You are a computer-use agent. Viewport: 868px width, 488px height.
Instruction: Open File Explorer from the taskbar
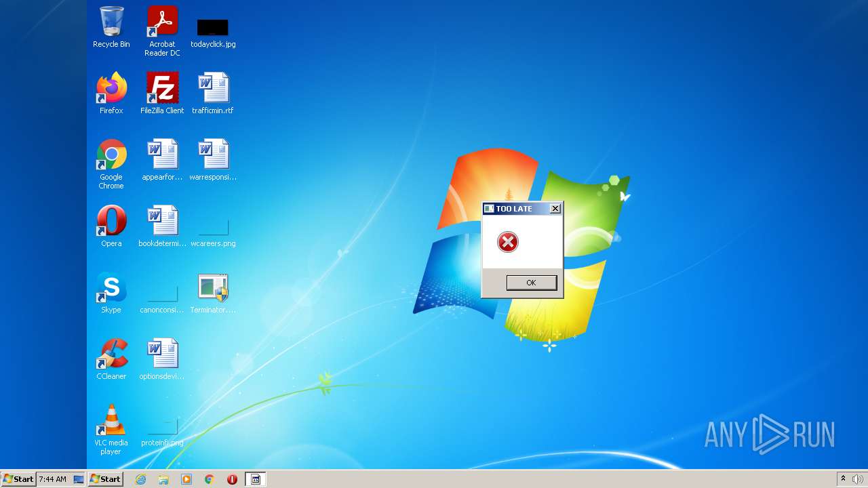coord(163,479)
